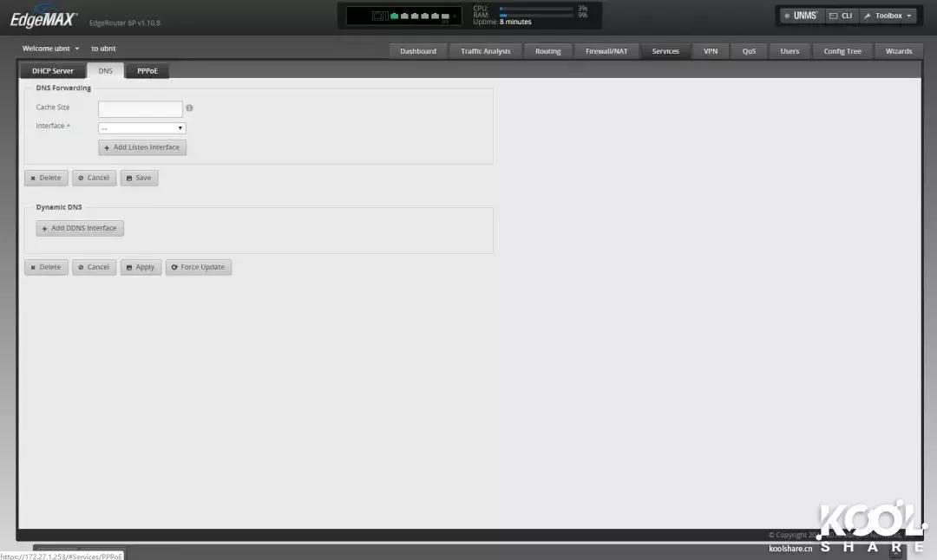Click the CPU usage bar
Image resolution: width=937 pixels, height=560 pixels.
[536, 9]
